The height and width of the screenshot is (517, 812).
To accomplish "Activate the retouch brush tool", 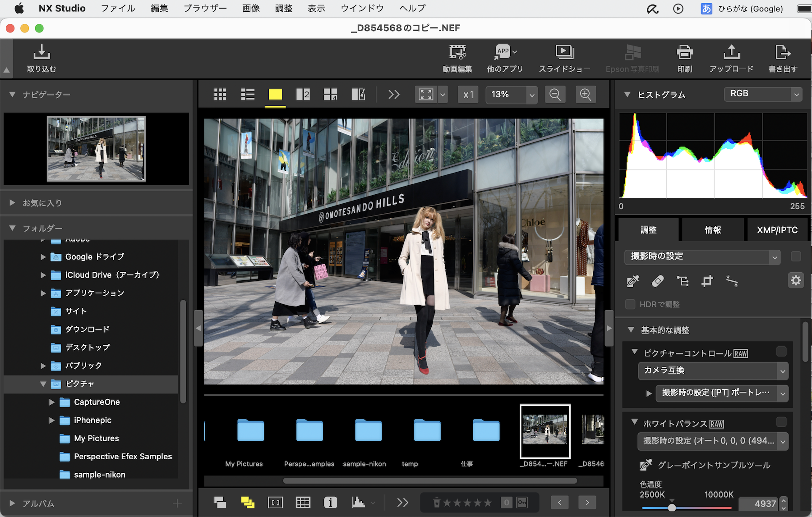I will pos(658,280).
